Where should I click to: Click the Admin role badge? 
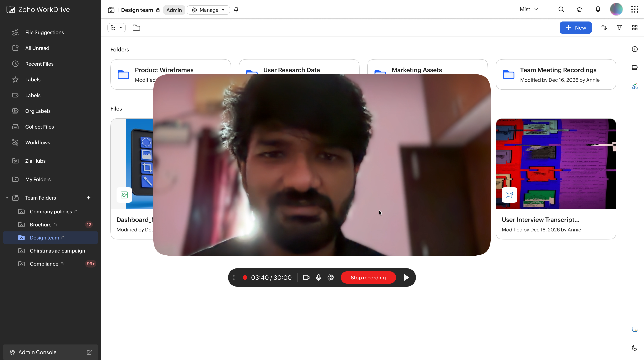coord(174,10)
